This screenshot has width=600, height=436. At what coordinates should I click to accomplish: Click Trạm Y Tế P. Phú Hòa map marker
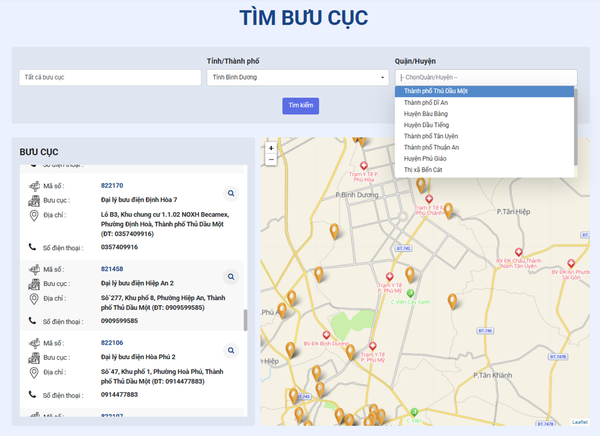(364, 166)
